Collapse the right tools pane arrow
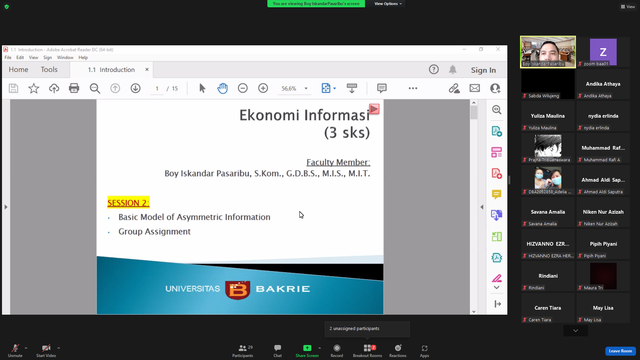This screenshot has width=640, height=360. 482,207
